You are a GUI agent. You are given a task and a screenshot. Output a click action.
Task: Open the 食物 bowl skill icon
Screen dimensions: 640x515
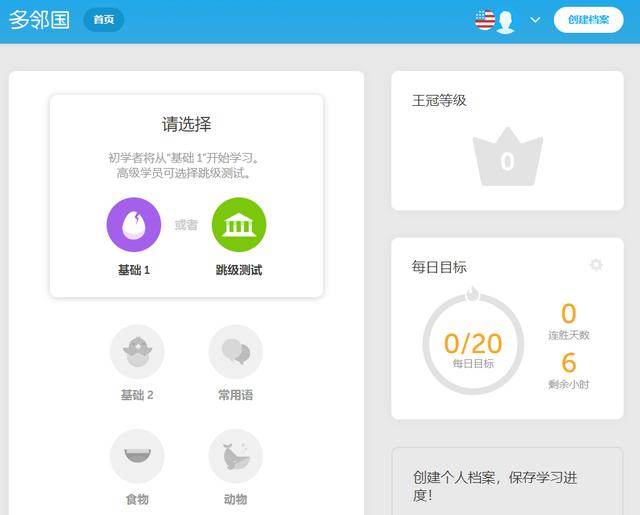tap(137, 456)
